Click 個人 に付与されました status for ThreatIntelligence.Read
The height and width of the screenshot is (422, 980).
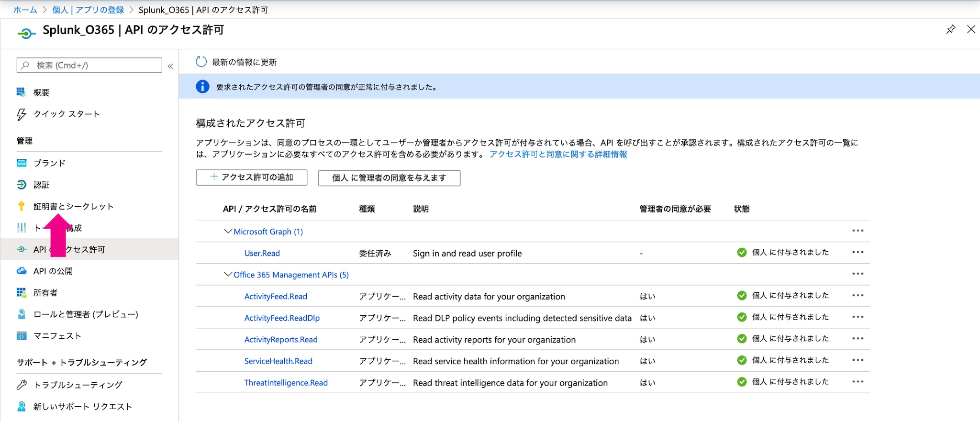pyautogui.click(x=790, y=381)
